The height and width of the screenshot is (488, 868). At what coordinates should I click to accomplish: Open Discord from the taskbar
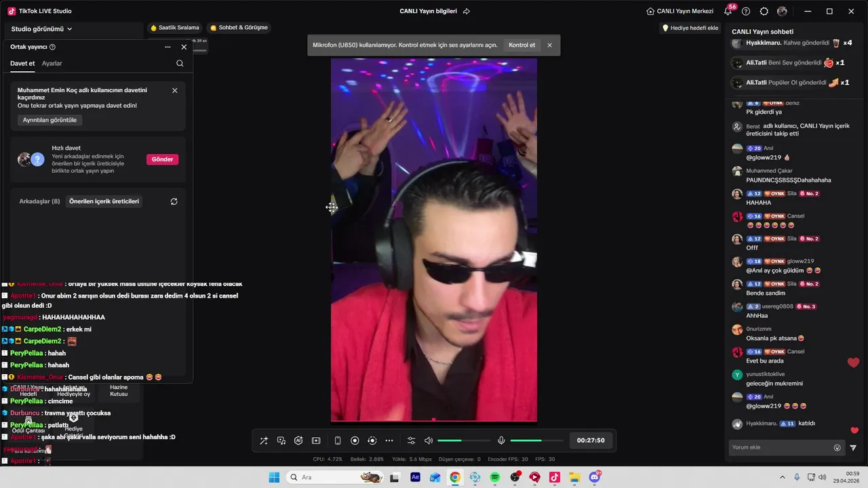[595, 477]
